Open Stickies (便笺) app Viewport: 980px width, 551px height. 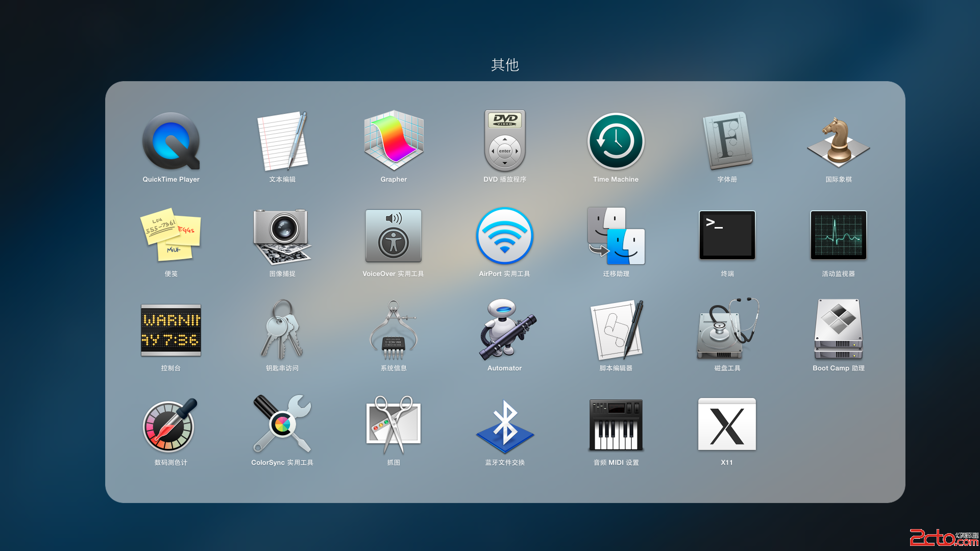click(171, 235)
